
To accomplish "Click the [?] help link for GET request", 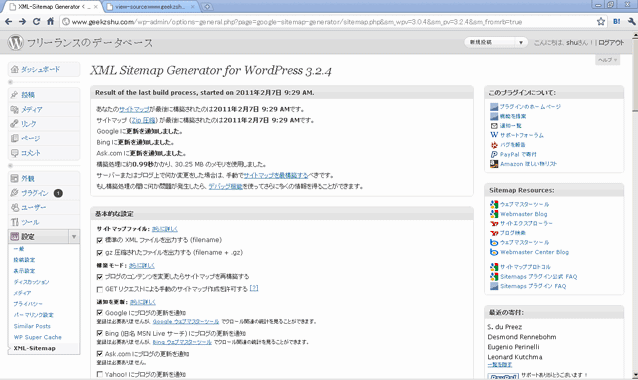I will coord(254,288).
